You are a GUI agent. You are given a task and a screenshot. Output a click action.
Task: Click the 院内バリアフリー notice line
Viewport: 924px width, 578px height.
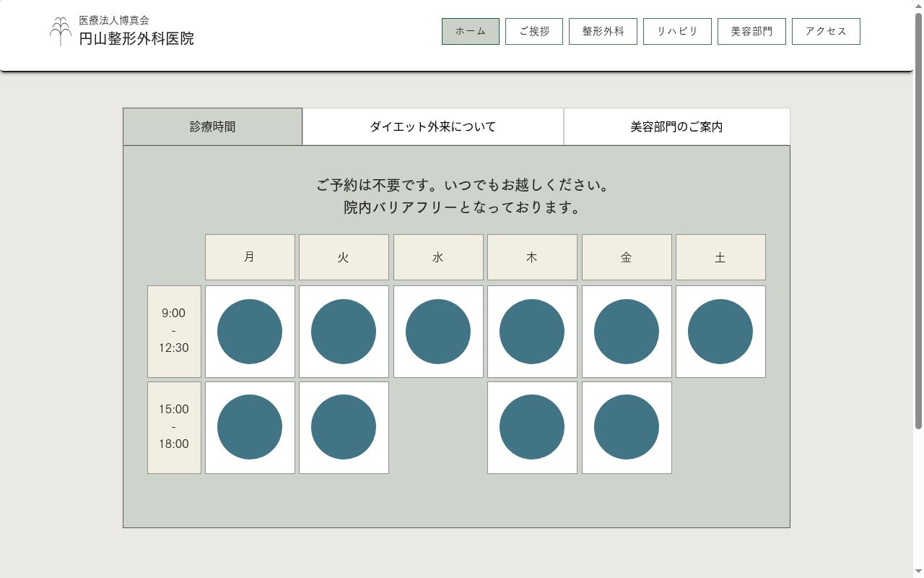pos(463,208)
